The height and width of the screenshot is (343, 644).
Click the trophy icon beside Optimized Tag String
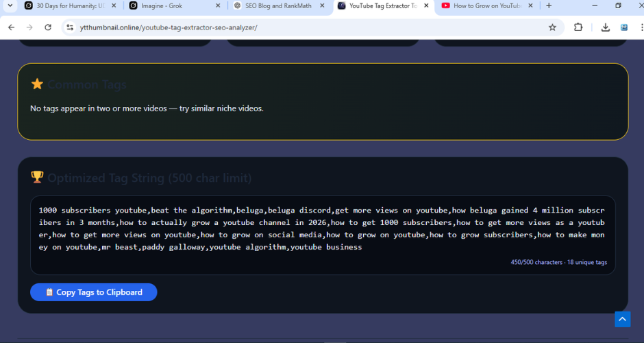point(37,177)
